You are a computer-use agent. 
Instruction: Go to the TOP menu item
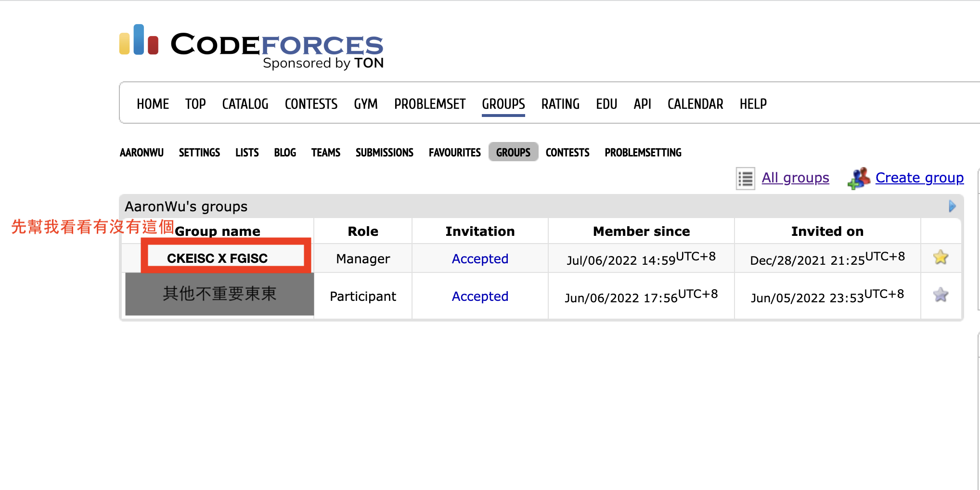(x=195, y=104)
